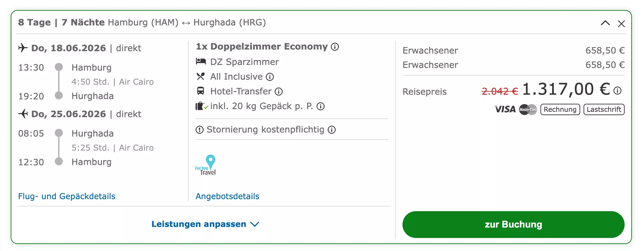Open All Inclusive info icon
The image size is (644, 251).
pyautogui.click(x=270, y=77)
